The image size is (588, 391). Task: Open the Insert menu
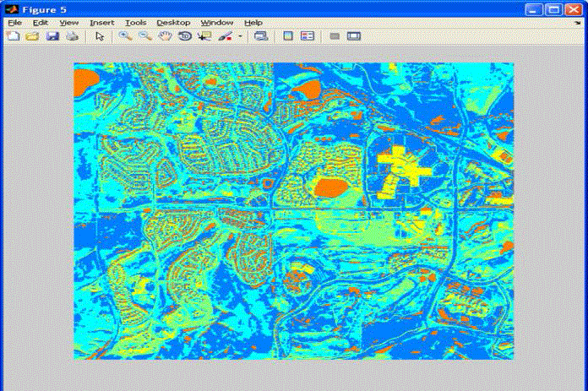[x=101, y=22]
